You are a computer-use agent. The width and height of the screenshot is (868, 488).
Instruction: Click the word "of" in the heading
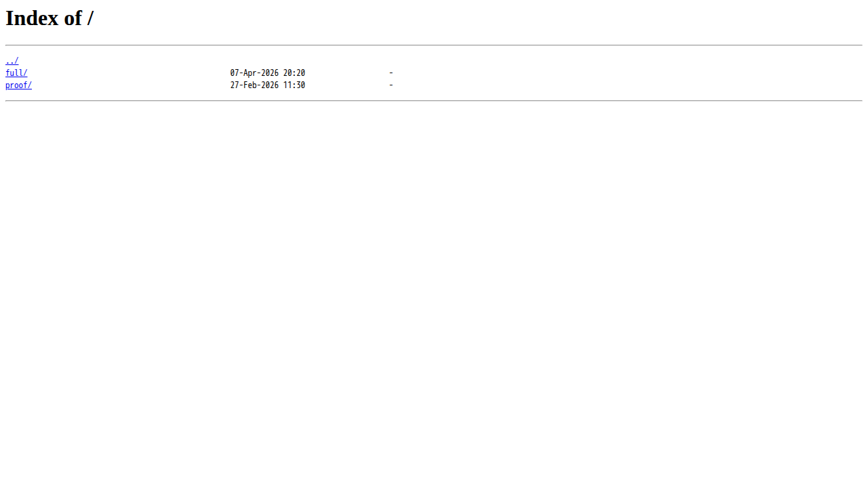pyautogui.click(x=73, y=18)
